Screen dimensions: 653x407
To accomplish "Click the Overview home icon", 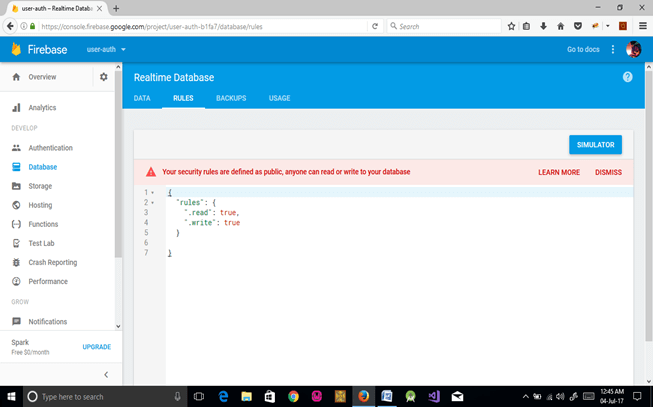I will pos(16,77).
